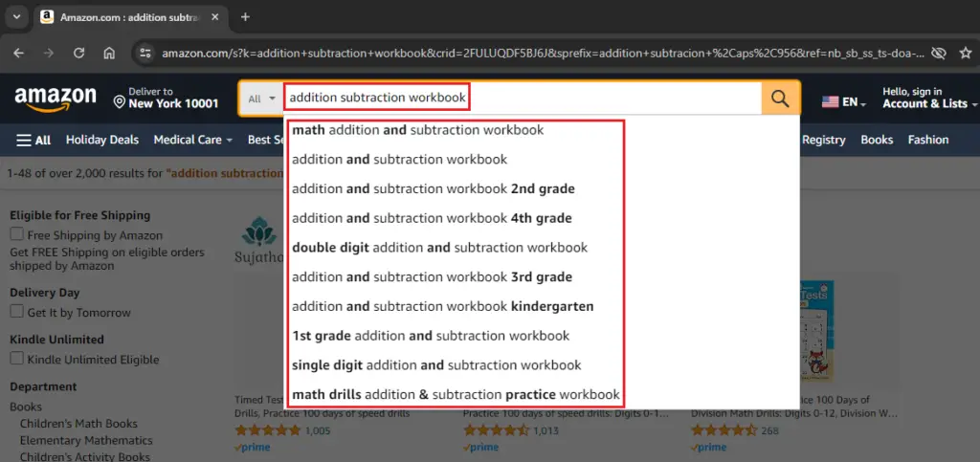Close the Amazon.com tab

tap(215, 17)
